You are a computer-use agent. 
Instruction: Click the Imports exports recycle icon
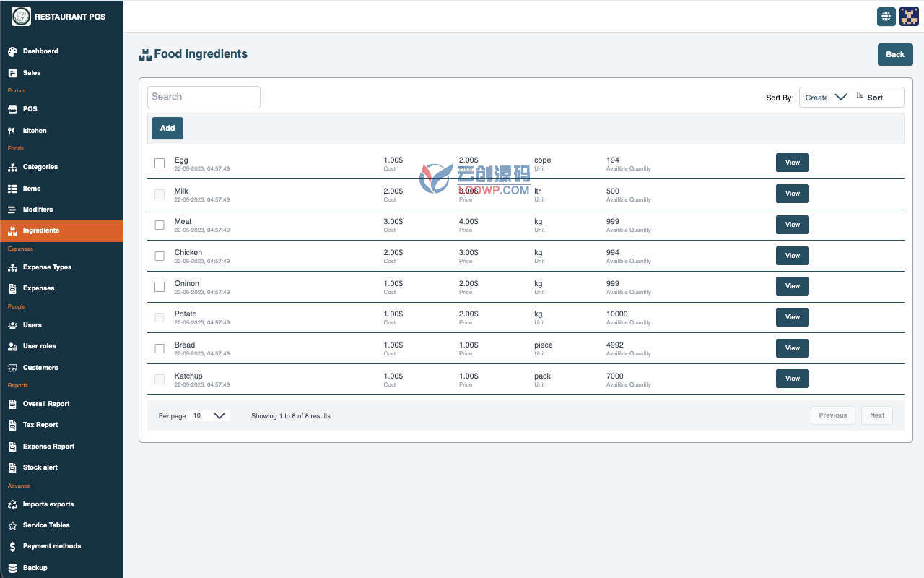pyautogui.click(x=12, y=504)
